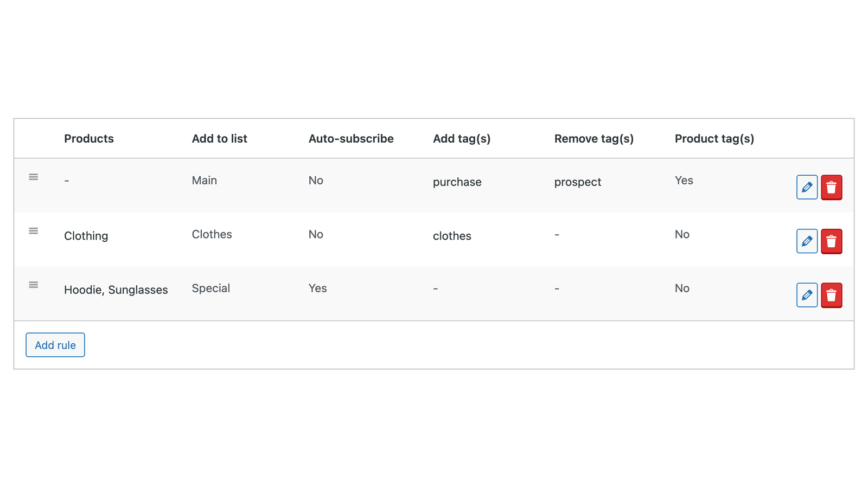Viewport: 868px width, 488px height.
Task: Click the 'prospect' remove tag
Action: click(578, 182)
